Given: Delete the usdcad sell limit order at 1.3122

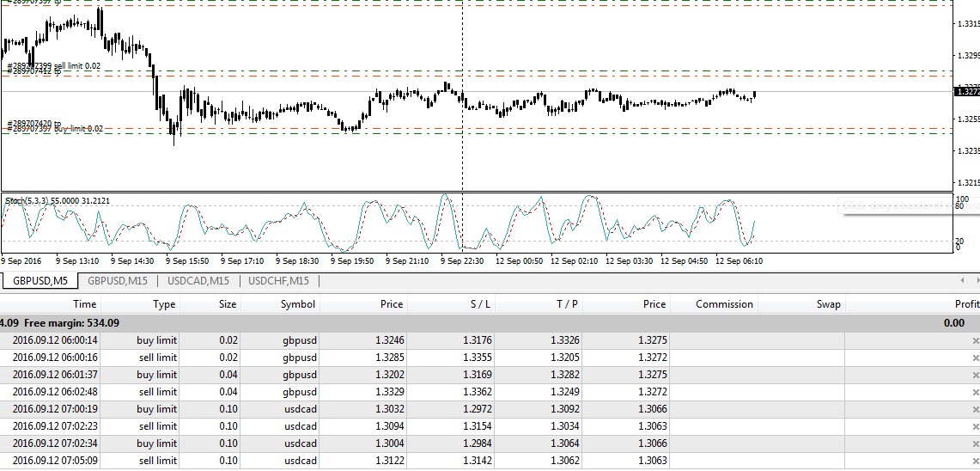Looking at the screenshot, I should (x=975, y=461).
